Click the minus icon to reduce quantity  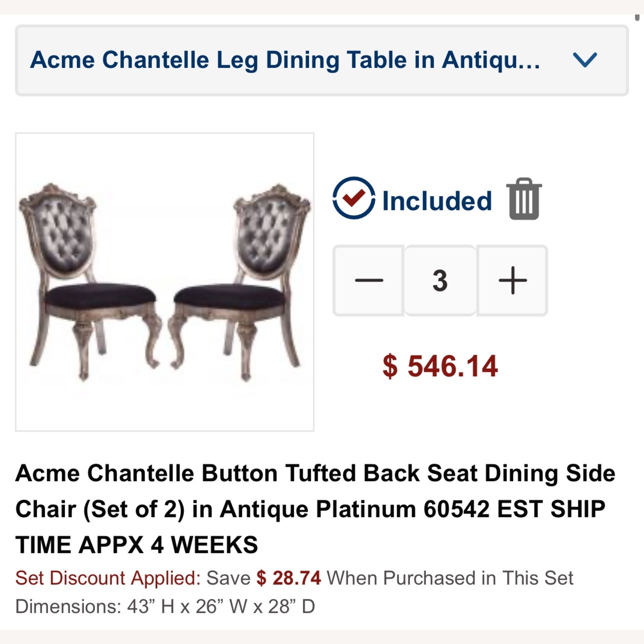pos(369,280)
